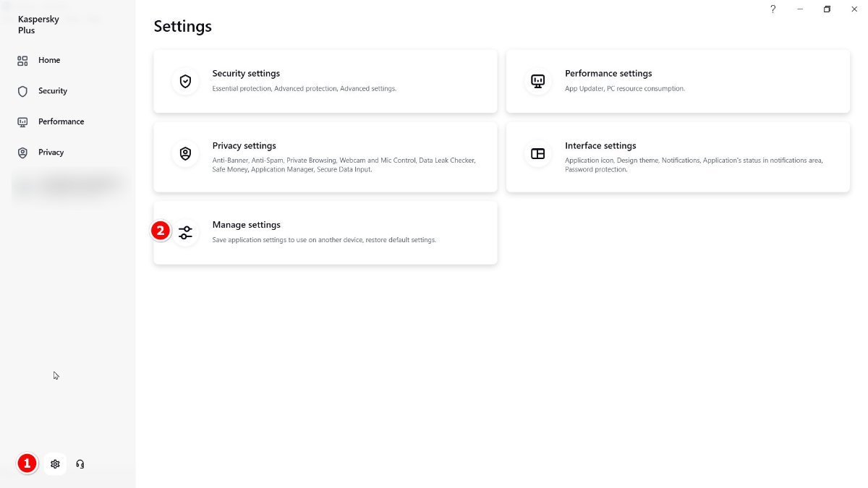This screenshot has width=868, height=488.
Task: Open support via headset icon
Action: [x=80, y=464]
